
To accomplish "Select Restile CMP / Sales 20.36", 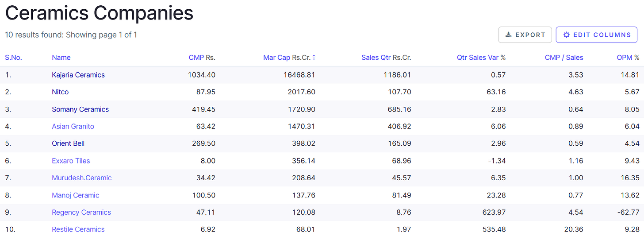I will [x=574, y=229].
